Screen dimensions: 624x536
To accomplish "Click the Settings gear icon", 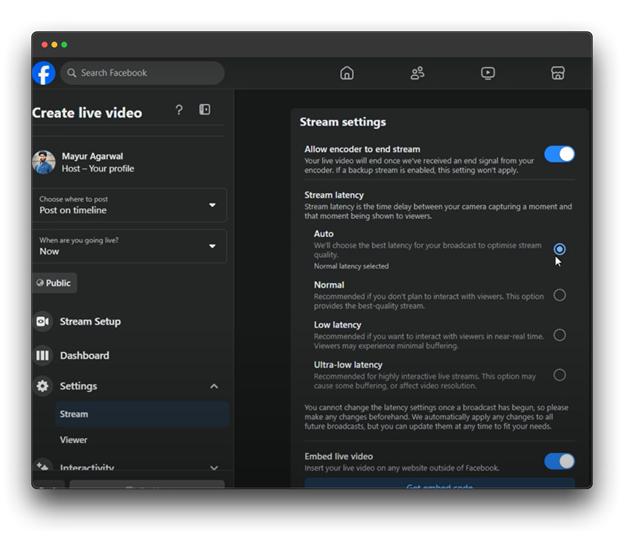I will (43, 386).
